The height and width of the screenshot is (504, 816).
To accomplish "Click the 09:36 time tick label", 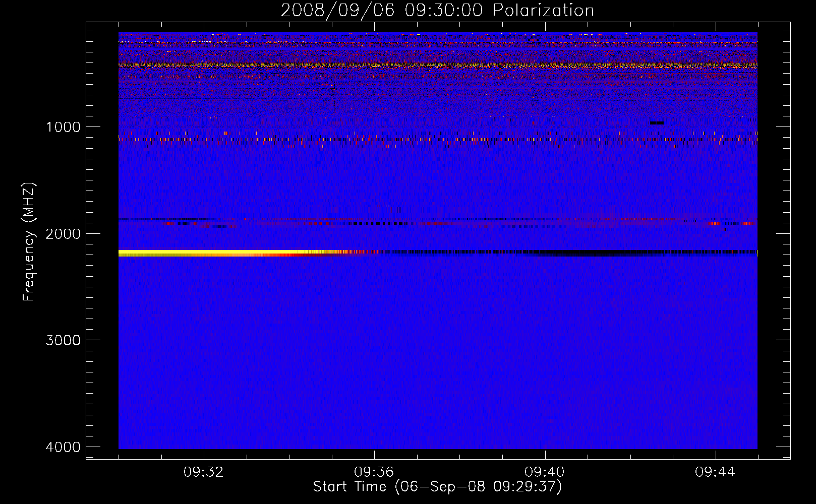I will pyautogui.click(x=374, y=472).
